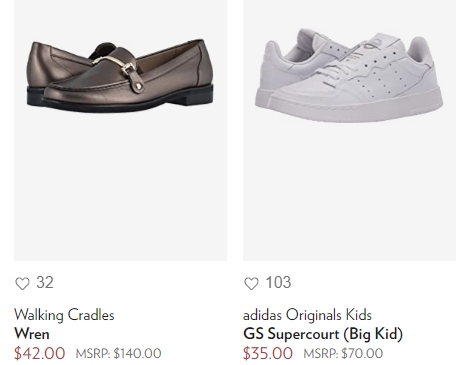Favorite the adidas GS Supercourt heart icon
The image size is (462, 365).
click(x=251, y=284)
